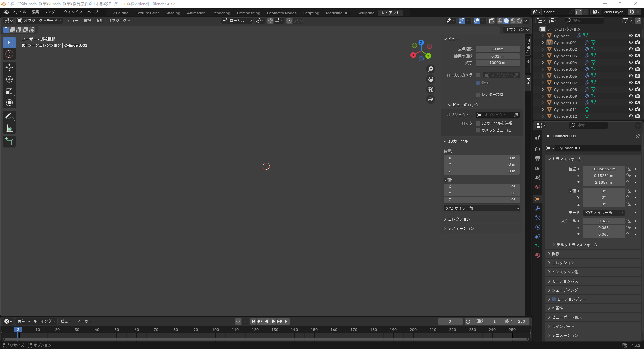The height and width of the screenshot is (349, 644).
Task: Select the Move tool in toolbar
Action: [9, 67]
